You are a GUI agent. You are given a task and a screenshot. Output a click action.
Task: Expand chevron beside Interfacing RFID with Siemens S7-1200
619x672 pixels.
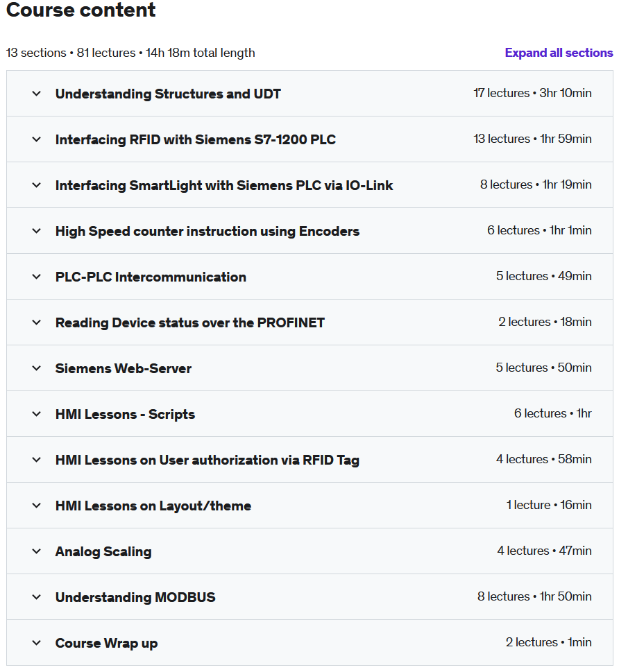[37, 139]
